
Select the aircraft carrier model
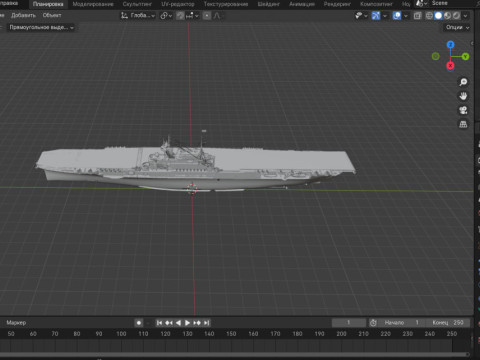[x=195, y=164]
